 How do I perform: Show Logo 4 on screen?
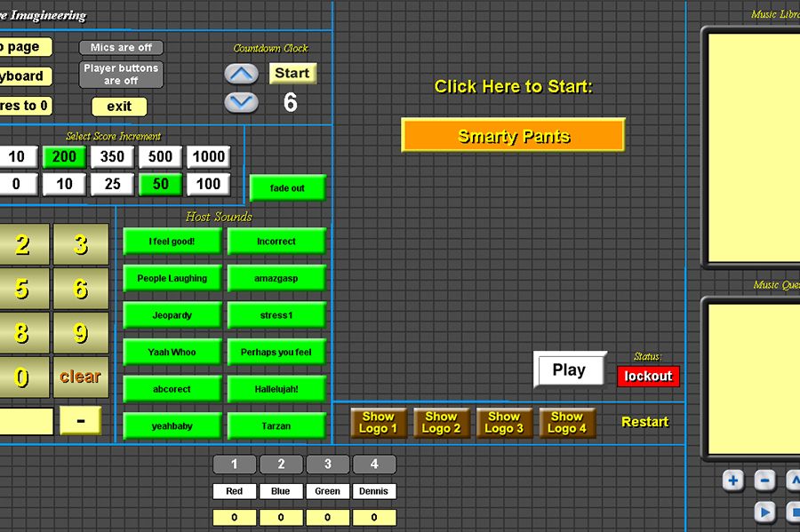pos(567,423)
